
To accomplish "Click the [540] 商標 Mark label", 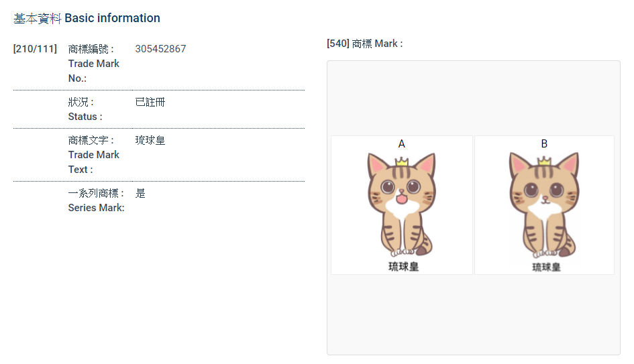I will coord(364,44).
